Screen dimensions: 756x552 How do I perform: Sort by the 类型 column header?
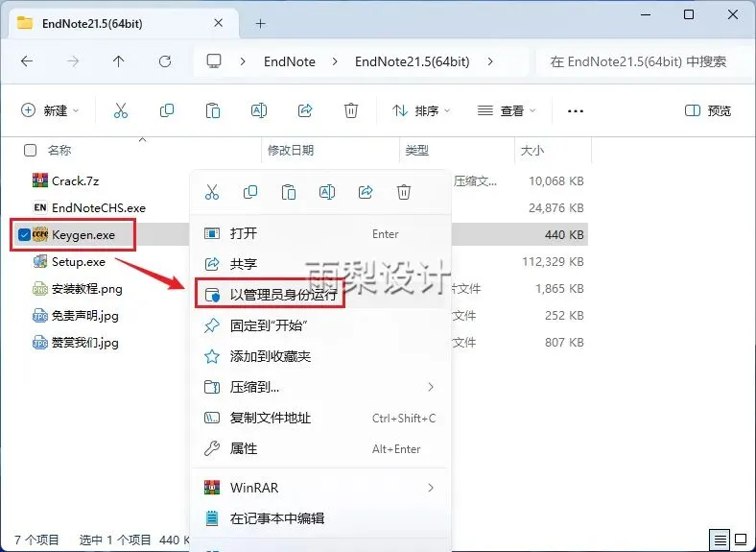(417, 150)
